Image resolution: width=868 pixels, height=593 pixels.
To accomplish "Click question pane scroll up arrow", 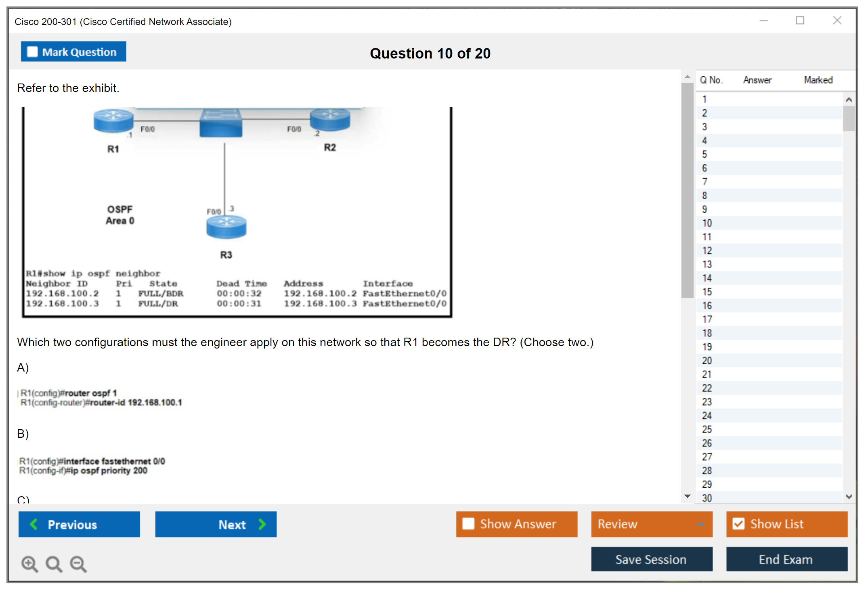I will click(687, 77).
